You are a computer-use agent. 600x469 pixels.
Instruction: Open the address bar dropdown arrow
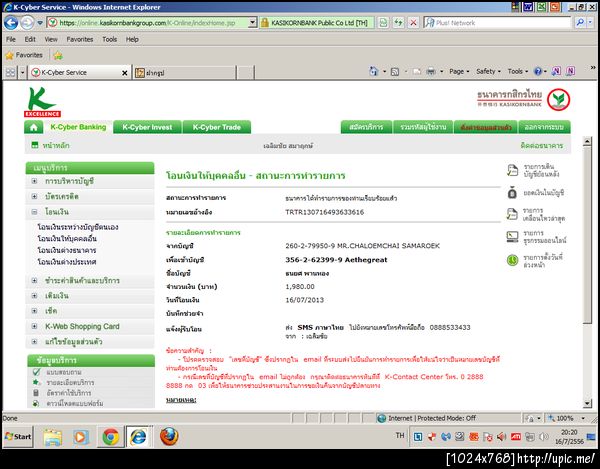(x=252, y=23)
